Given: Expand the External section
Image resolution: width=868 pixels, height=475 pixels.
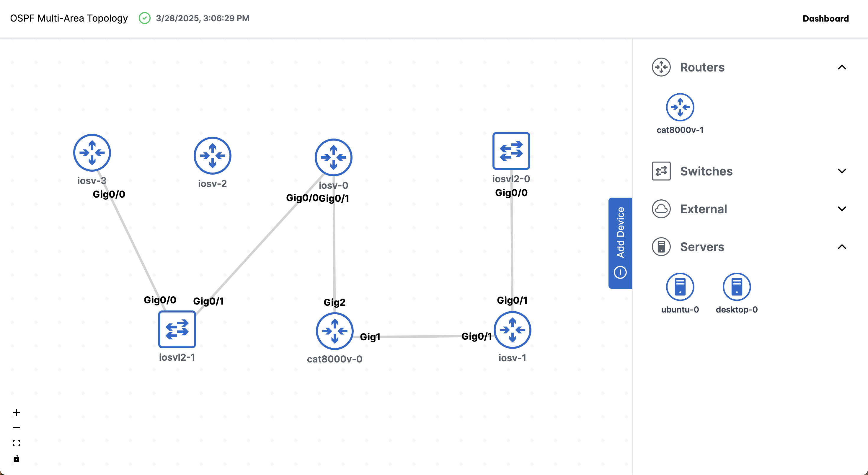Looking at the screenshot, I should (842, 209).
